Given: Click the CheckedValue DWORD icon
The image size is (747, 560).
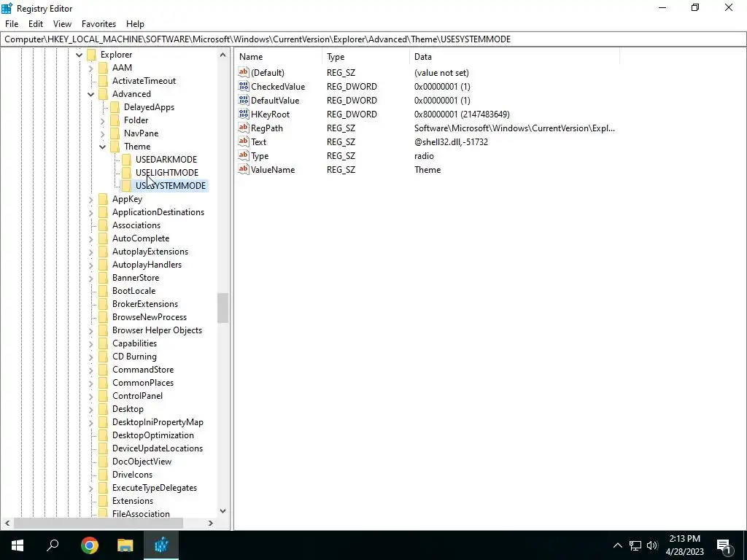Looking at the screenshot, I should (x=244, y=86).
